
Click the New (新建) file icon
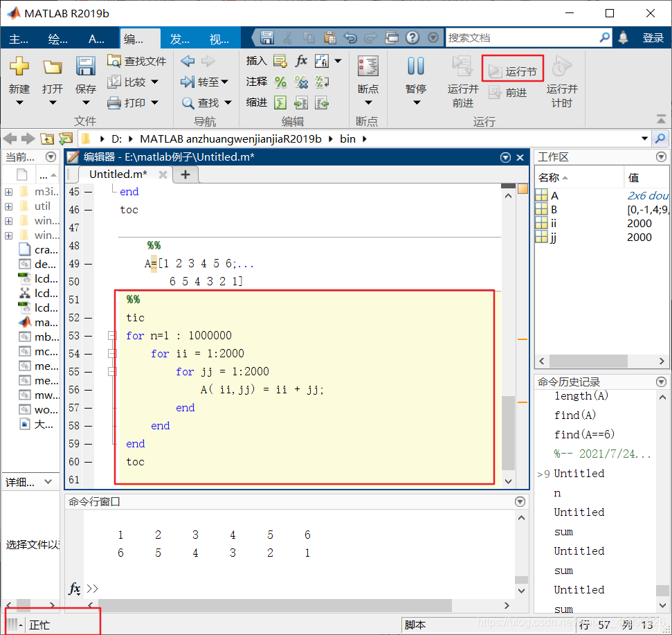click(x=19, y=66)
